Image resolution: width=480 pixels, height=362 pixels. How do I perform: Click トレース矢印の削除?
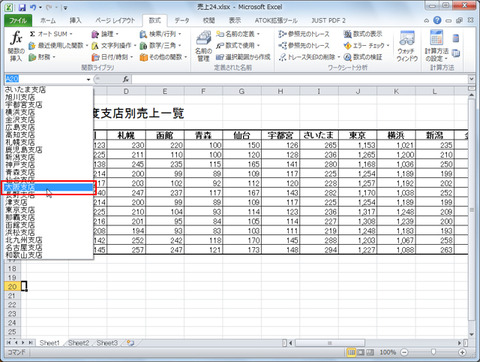307,57
